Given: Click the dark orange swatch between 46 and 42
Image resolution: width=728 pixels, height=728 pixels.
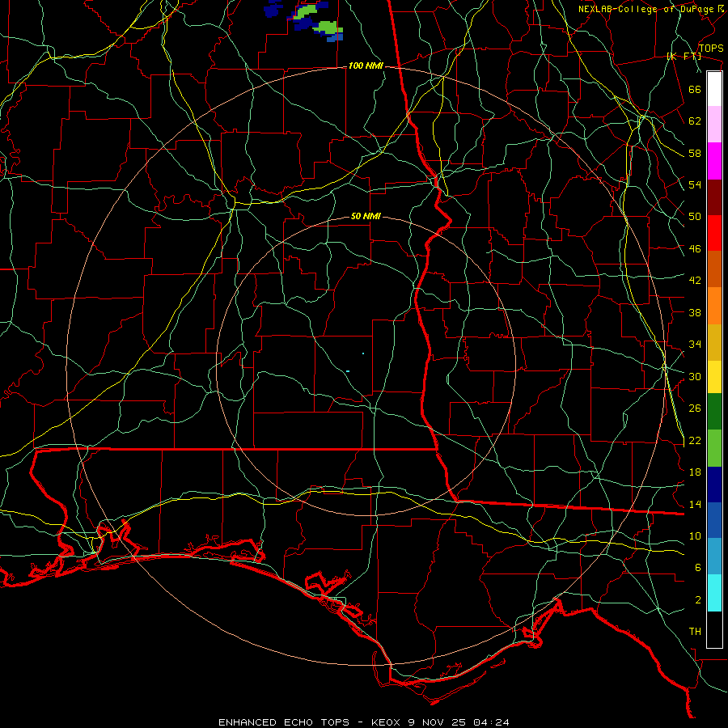Looking at the screenshot, I should pos(714,269).
